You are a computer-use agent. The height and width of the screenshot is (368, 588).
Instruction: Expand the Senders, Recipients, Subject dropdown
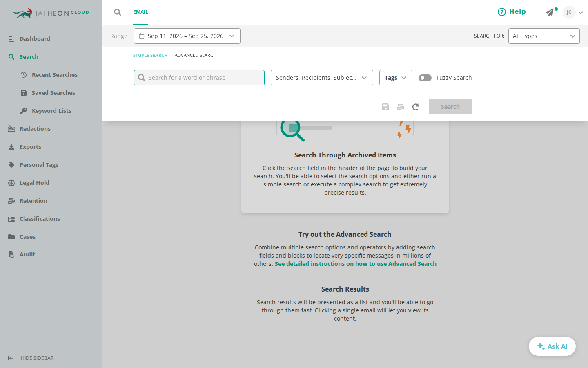point(322,78)
